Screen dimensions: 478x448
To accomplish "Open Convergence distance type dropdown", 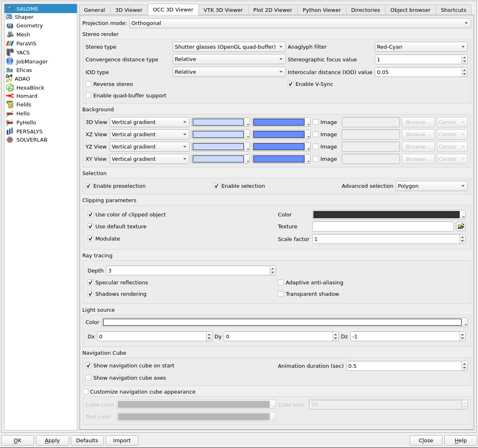I will pos(229,59).
